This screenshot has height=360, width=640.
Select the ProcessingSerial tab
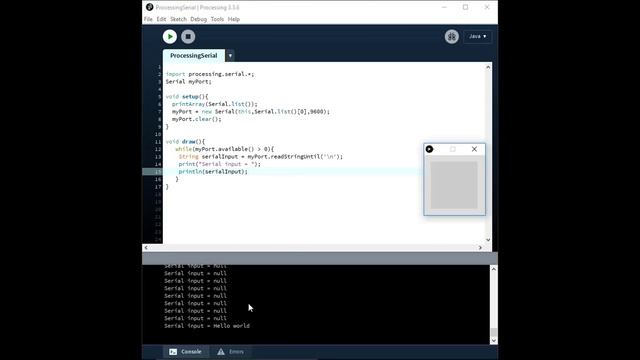194,56
